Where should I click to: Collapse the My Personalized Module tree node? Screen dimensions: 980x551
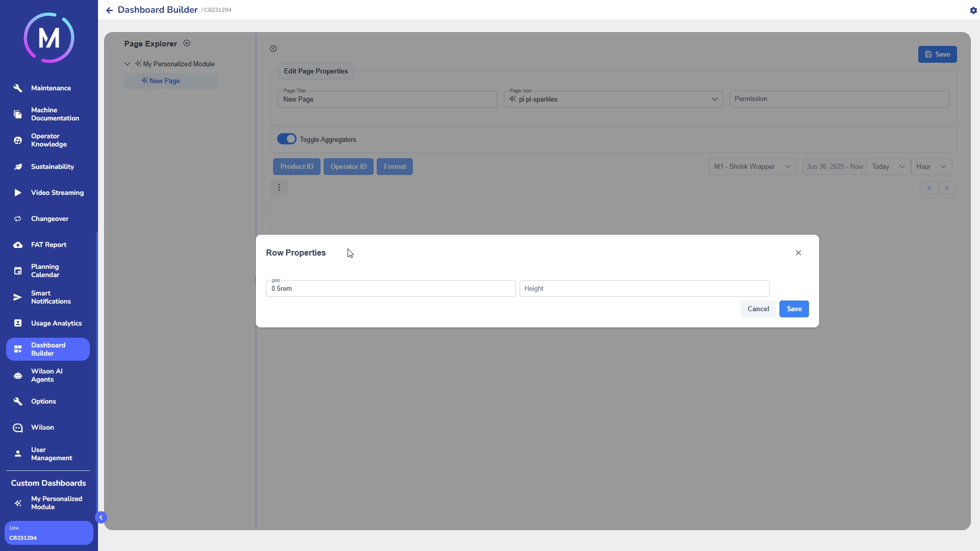(128, 64)
